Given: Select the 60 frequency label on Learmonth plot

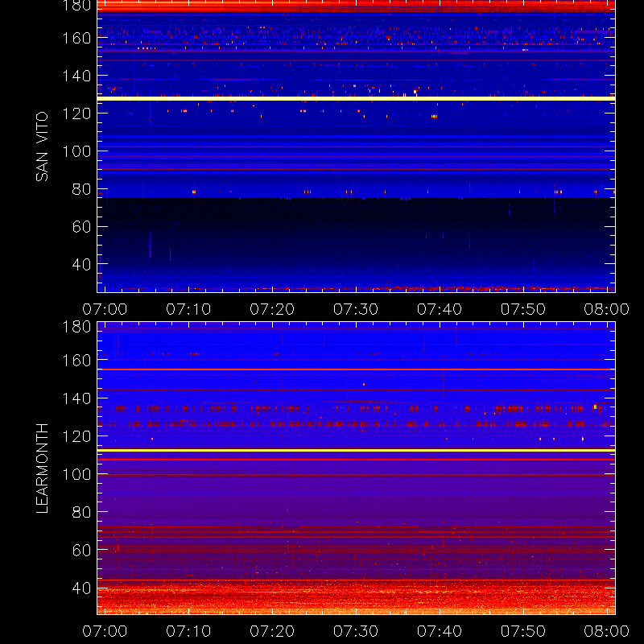Looking at the screenshot, I should pos(81,550).
